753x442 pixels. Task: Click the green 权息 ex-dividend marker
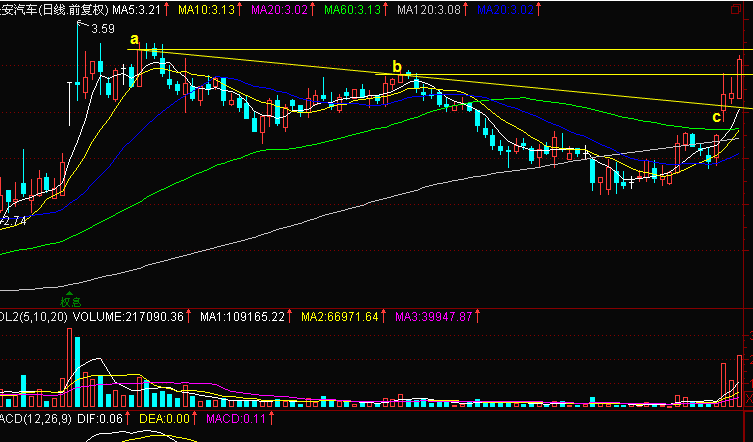tap(68, 299)
